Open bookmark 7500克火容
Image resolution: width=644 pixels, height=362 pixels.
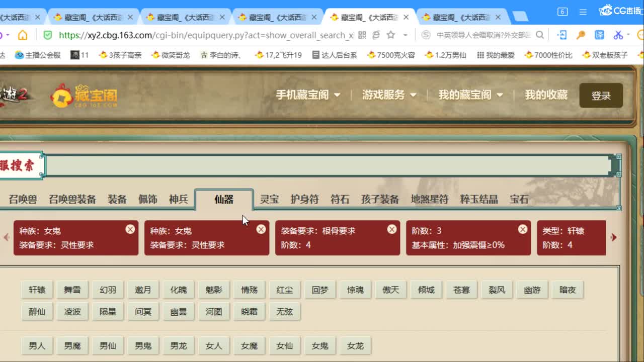pyautogui.click(x=391, y=55)
